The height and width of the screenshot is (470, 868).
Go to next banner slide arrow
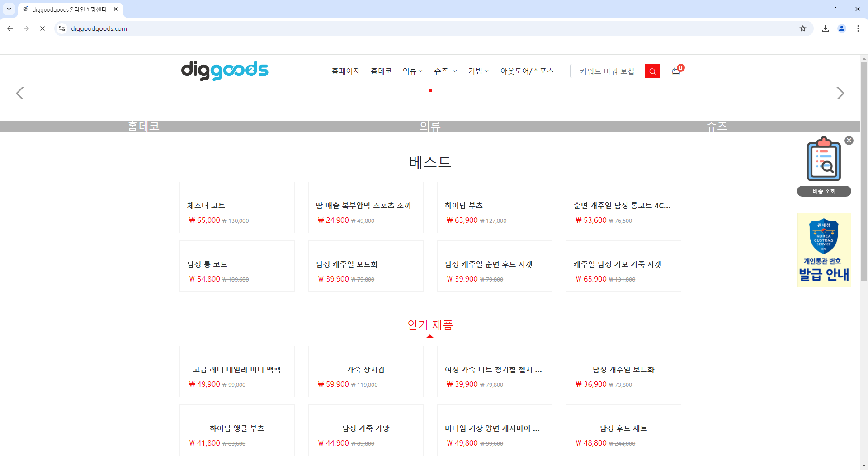click(x=840, y=94)
